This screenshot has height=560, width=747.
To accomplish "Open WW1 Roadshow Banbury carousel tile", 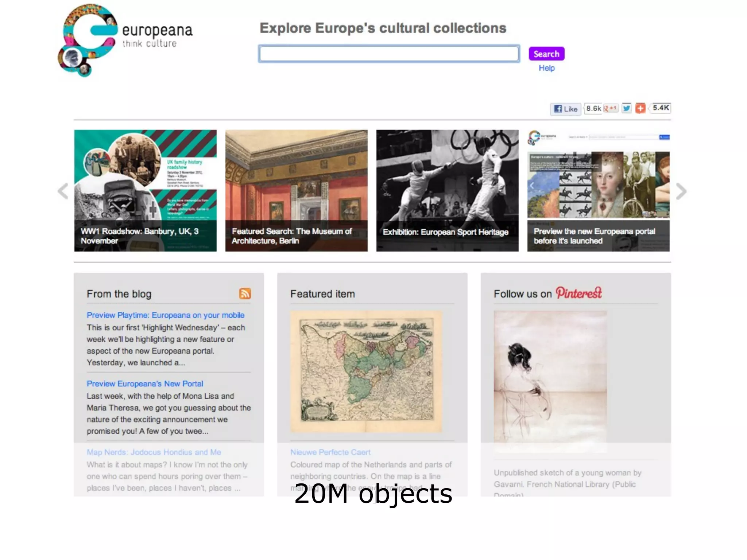I will pos(145,190).
